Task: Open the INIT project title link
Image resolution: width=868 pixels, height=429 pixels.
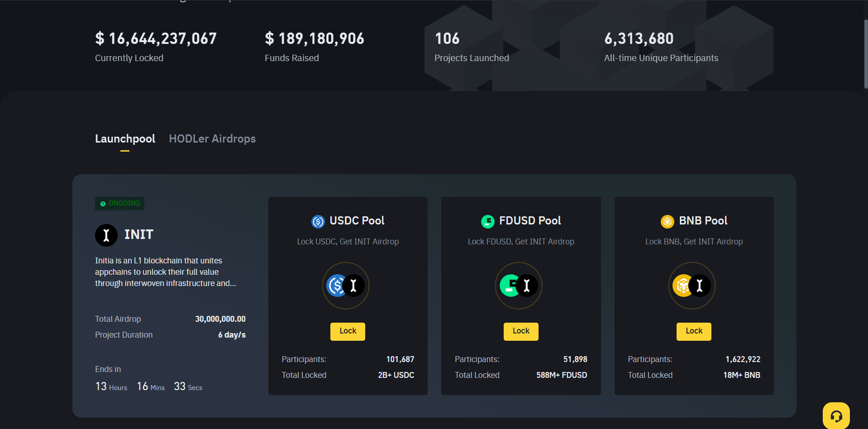Action: [139, 234]
